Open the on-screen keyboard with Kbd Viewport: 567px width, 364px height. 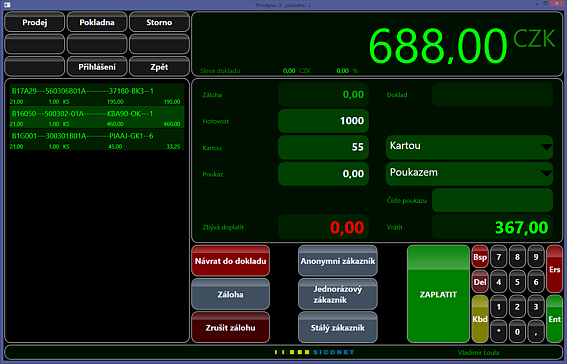480,319
